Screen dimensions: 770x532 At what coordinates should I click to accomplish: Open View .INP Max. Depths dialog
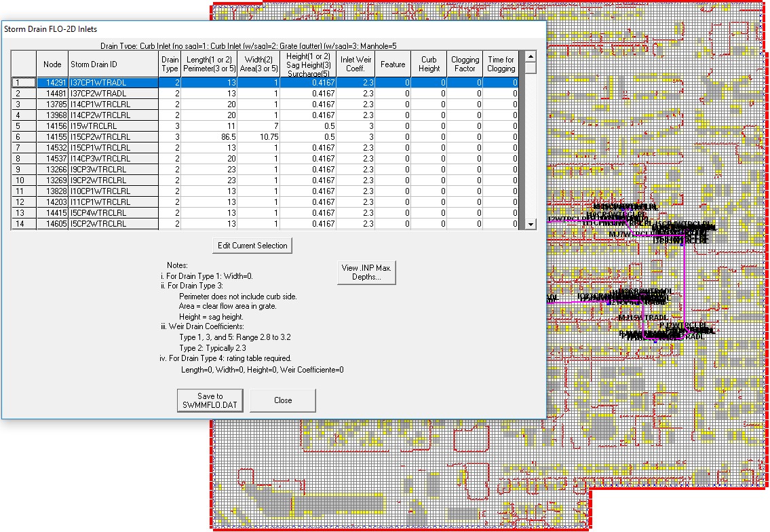click(x=366, y=273)
